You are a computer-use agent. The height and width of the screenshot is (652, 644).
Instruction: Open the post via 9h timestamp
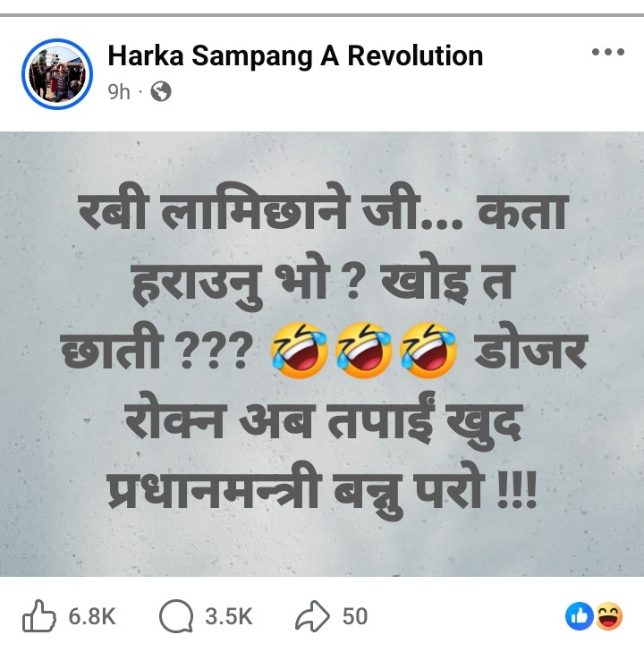(x=118, y=92)
